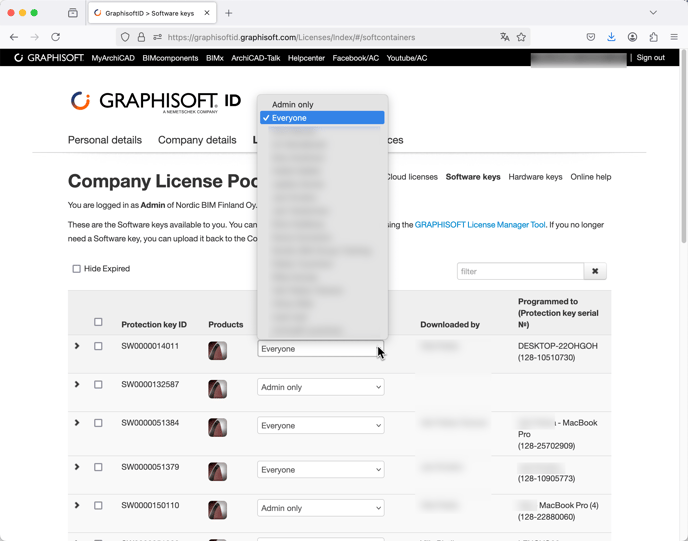Reload the page using refresh icon
Screen dimensions: 688x541
(x=55, y=37)
